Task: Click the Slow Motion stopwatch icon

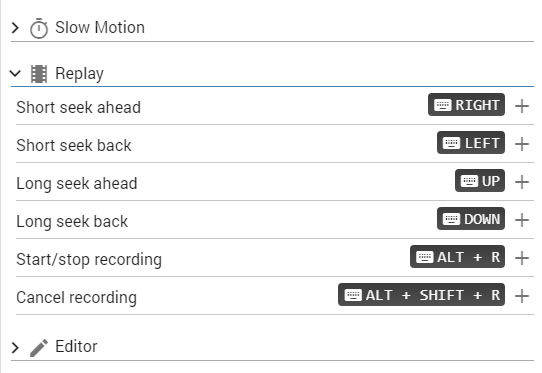Action: point(39,28)
